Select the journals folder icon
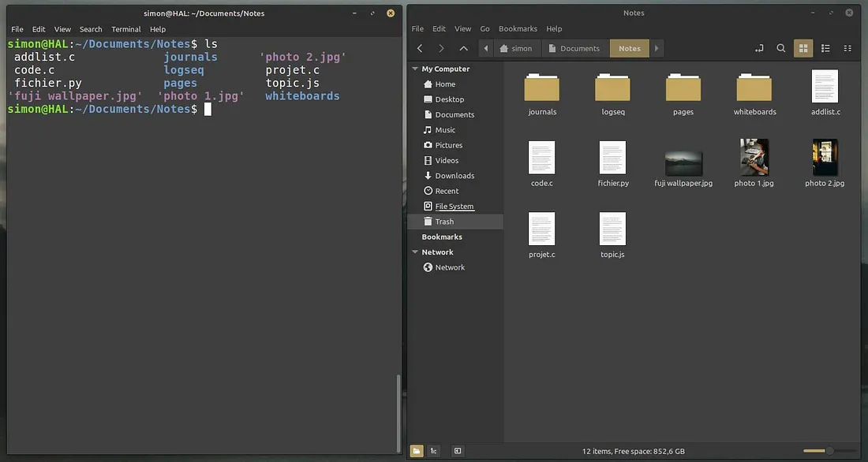The image size is (868, 462). 542,88
